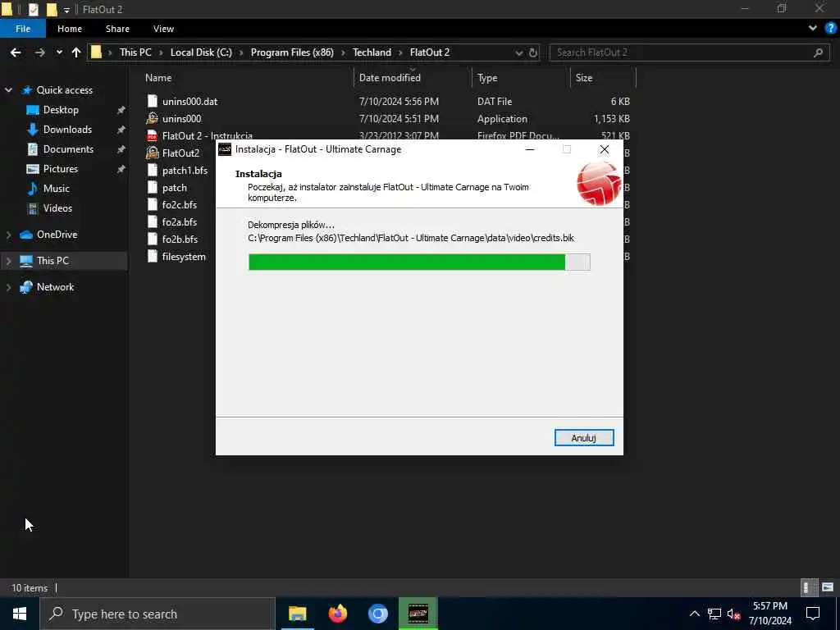Viewport: 840px width, 630px height.
Task: Open Music in navigation pane
Action: 57,189
